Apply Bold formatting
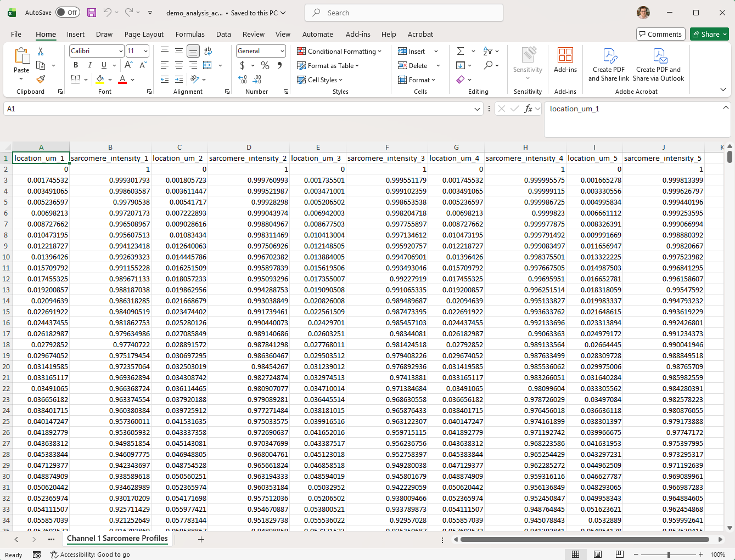735x560 pixels. 76,65
